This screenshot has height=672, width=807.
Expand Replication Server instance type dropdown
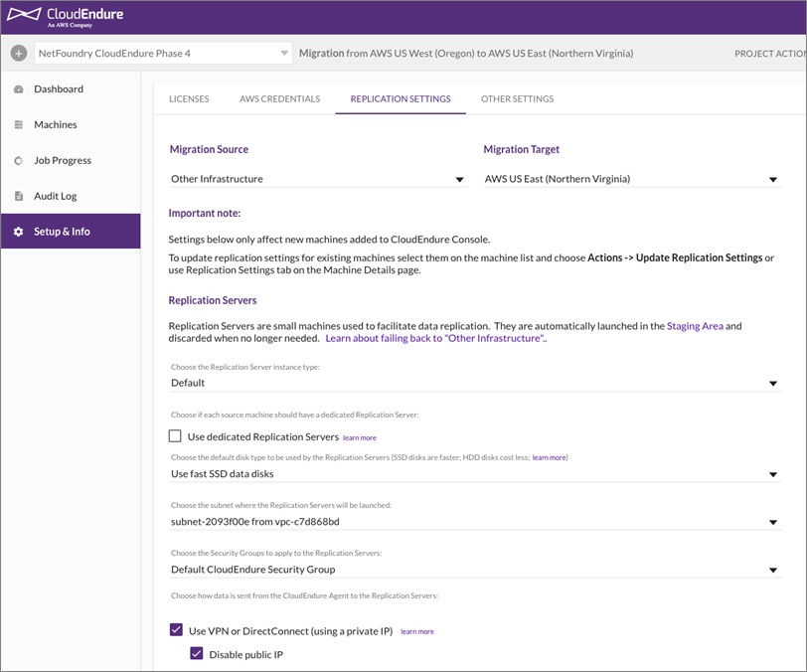tap(475, 383)
